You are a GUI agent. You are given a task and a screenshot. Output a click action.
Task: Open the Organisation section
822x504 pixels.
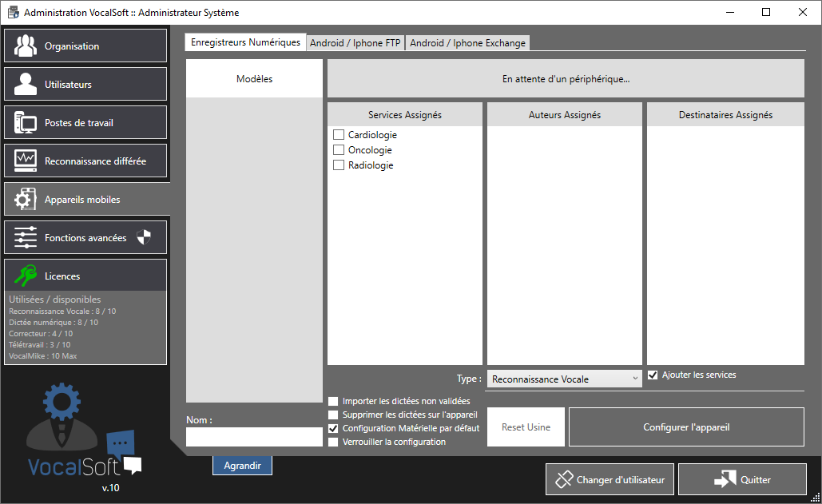coord(85,46)
